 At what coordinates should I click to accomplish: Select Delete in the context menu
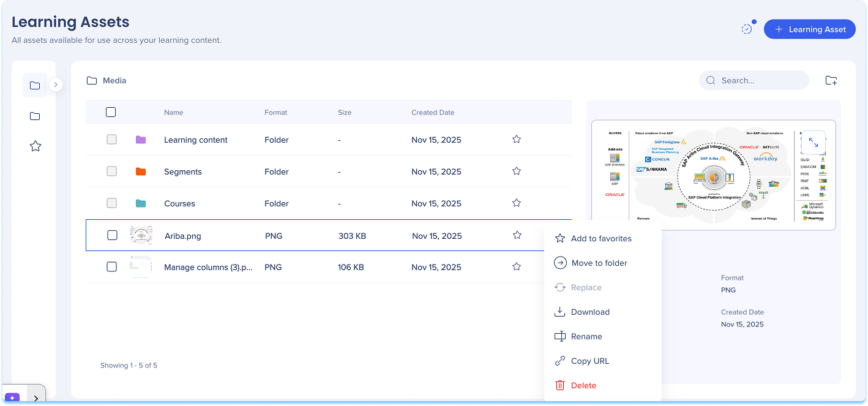583,386
